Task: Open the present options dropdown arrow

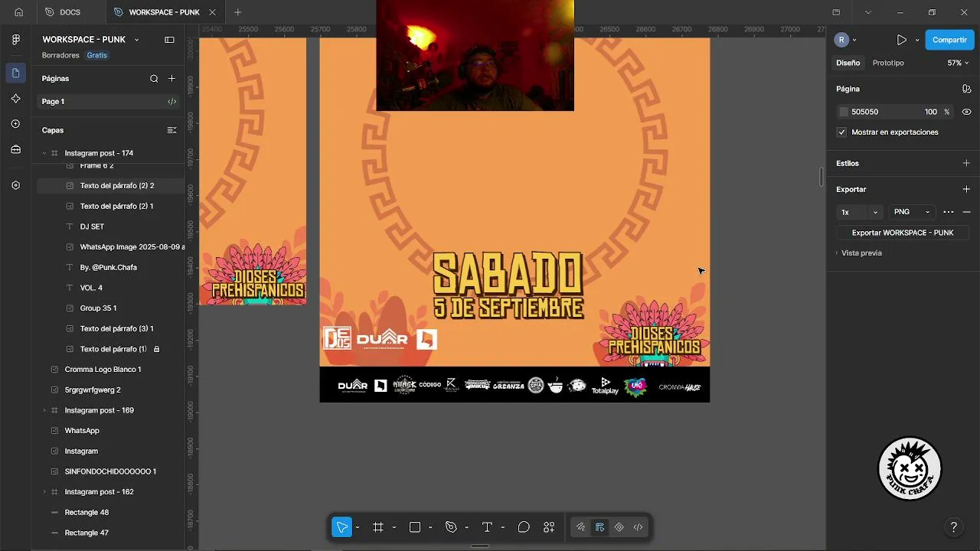Action: (x=917, y=40)
